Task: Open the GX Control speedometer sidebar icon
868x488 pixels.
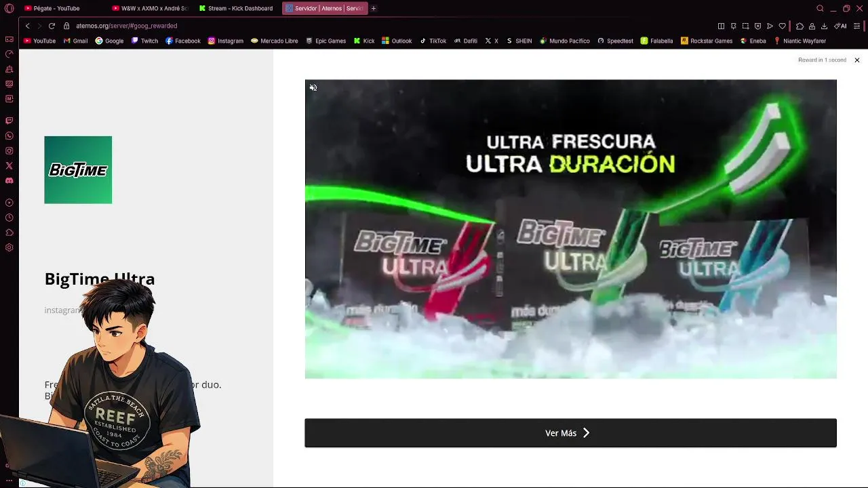Action: [9, 54]
